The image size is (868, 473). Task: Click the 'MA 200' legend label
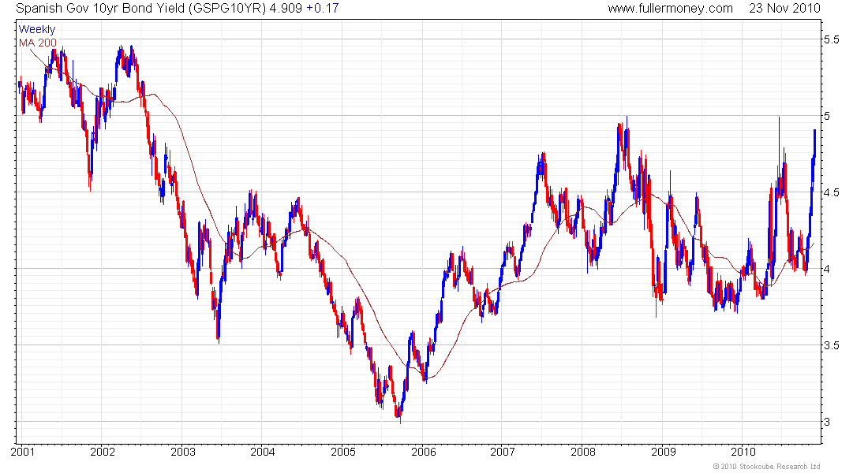[x=38, y=43]
